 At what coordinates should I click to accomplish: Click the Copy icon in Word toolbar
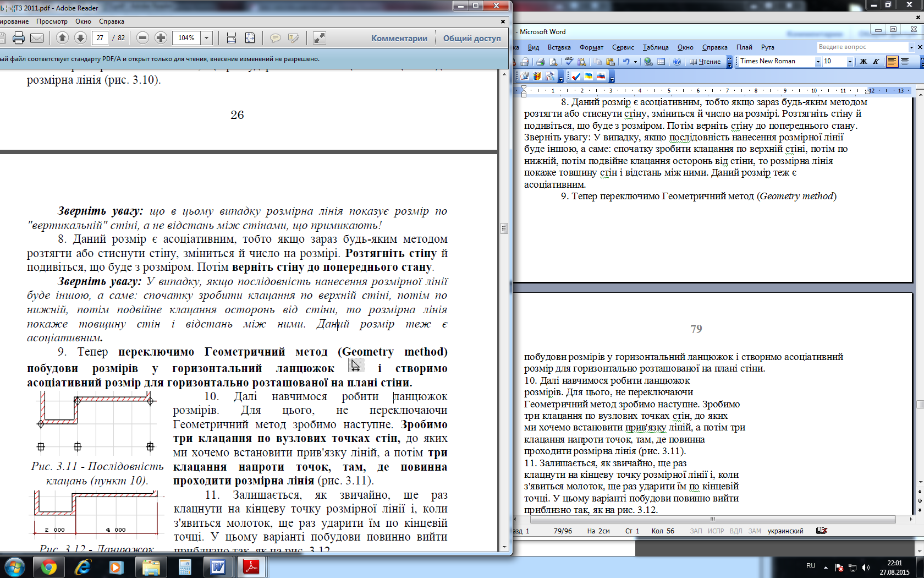(597, 62)
